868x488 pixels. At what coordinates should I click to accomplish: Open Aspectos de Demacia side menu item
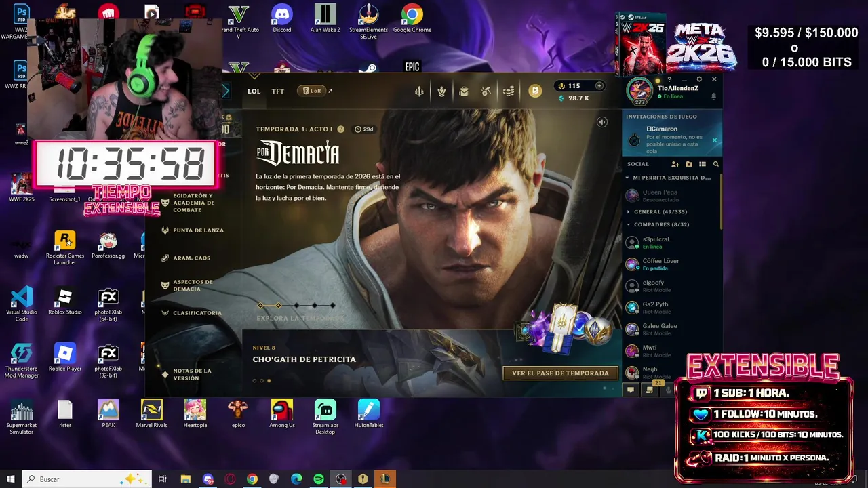click(x=187, y=285)
